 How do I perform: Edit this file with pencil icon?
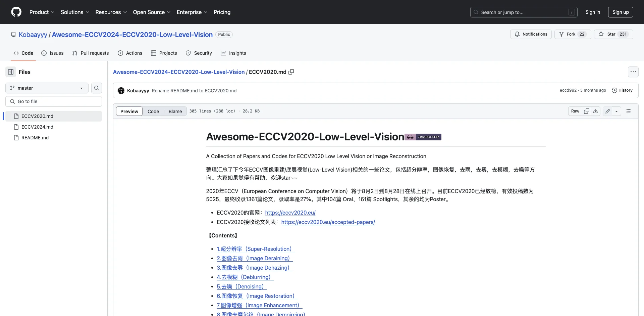click(x=607, y=111)
